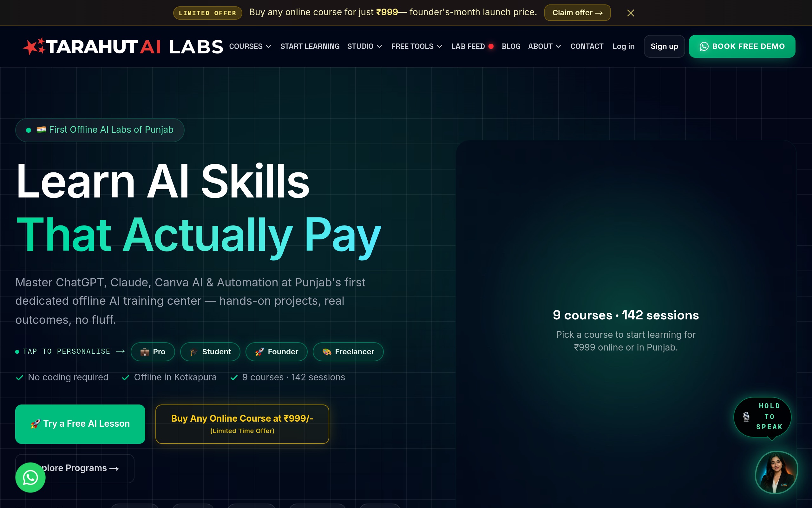This screenshot has width=812, height=508.
Task: Click graduation cap icon on Student chip
Action: coord(193,352)
